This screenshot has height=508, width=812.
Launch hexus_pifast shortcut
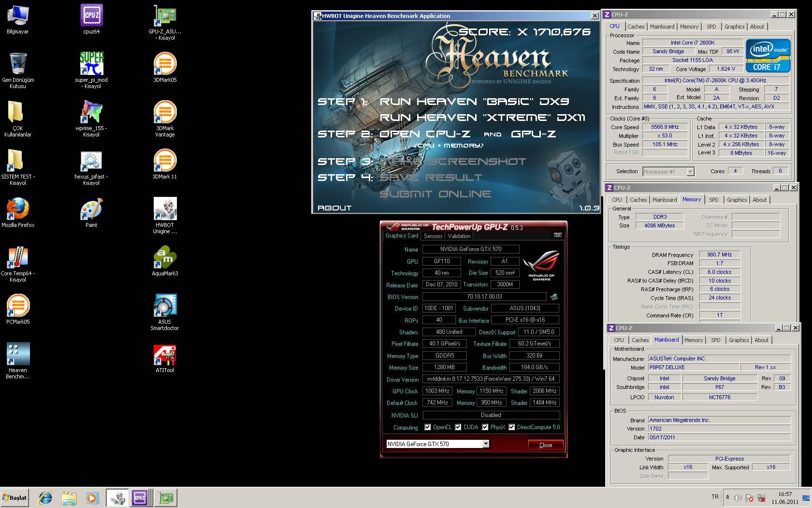pos(91,167)
